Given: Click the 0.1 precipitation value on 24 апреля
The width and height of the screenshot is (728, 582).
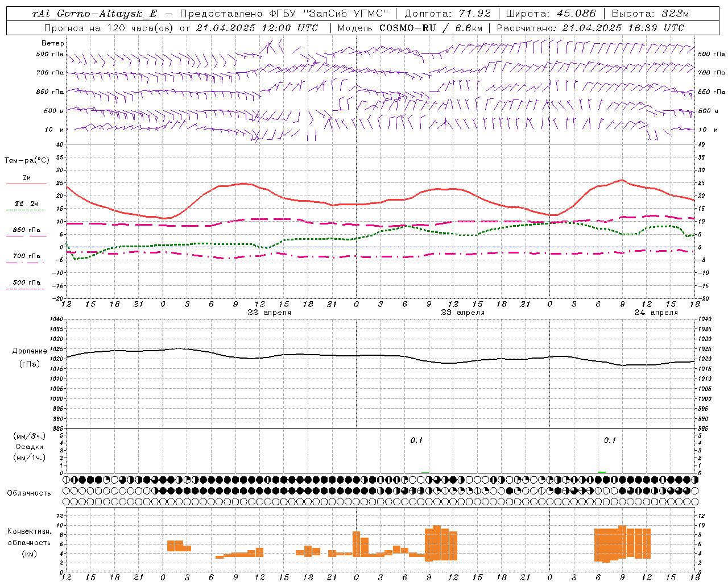Looking at the screenshot, I should pyautogui.click(x=610, y=440).
